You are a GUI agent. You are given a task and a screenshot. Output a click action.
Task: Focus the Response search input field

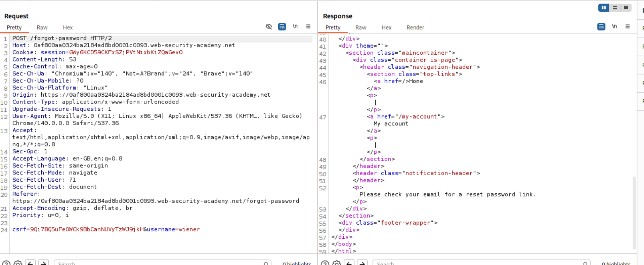478,263
